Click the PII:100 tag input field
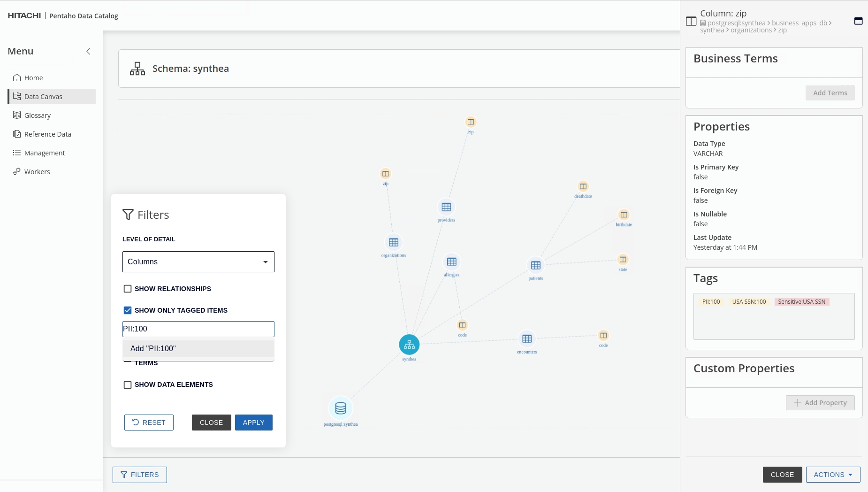Image resolution: width=868 pixels, height=492 pixels. (198, 329)
